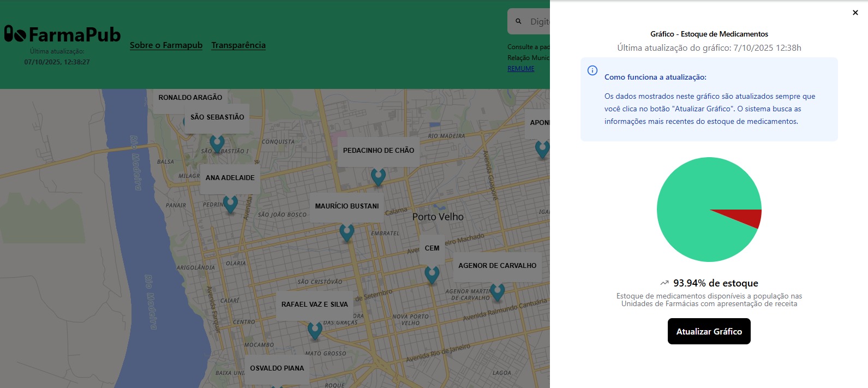The height and width of the screenshot is (388, 868).
Task: Click the map pin under São Sebastião label
Action: pos(217,143)
